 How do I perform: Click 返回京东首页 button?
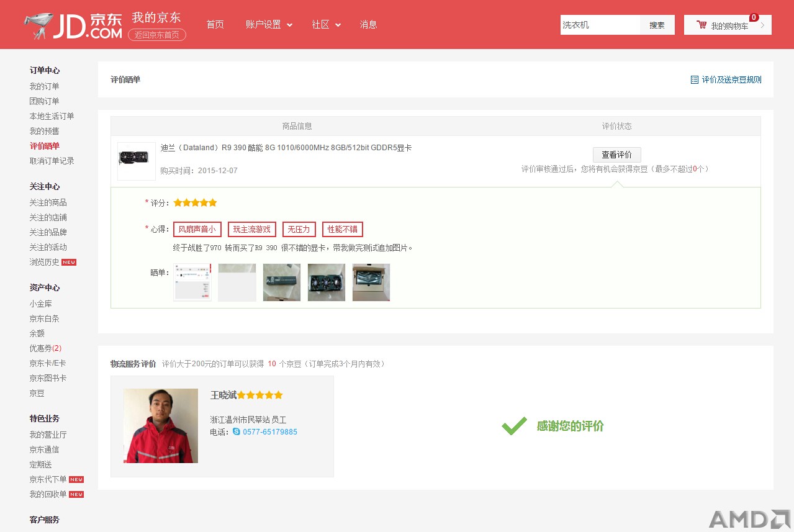pyautogui.click(x=157, y=35)
